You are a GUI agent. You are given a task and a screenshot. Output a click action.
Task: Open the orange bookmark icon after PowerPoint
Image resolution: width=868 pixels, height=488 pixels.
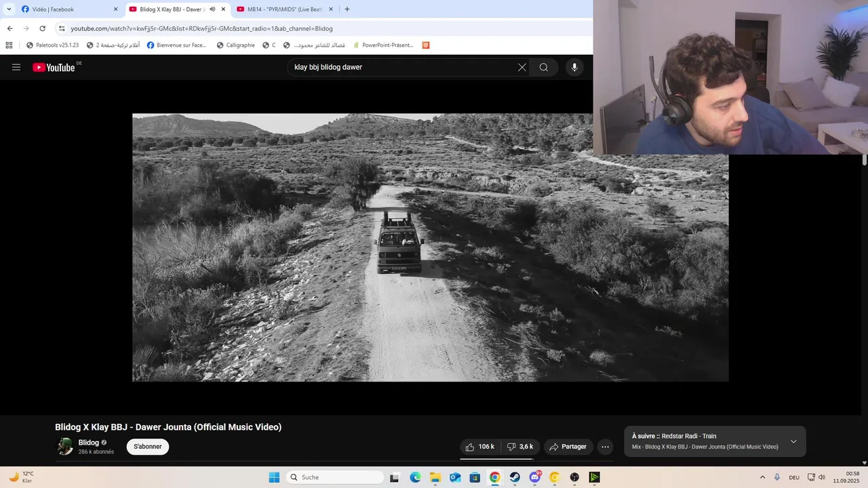[426, 45]
